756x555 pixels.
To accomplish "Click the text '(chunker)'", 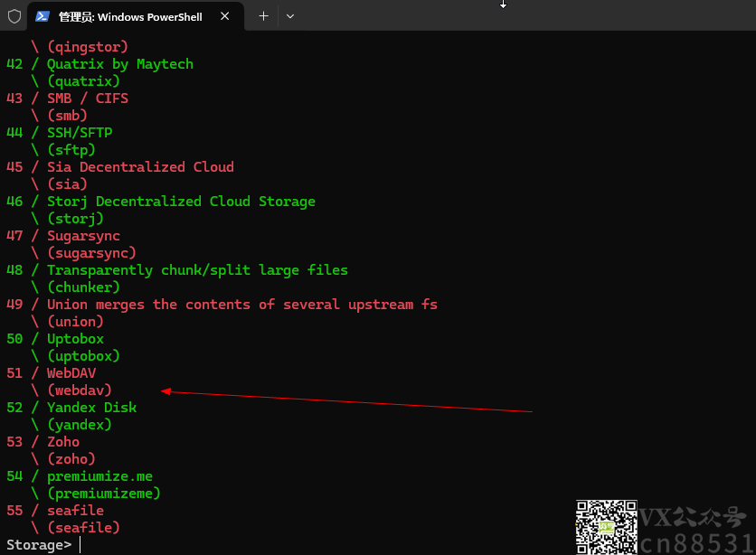I will pyautogui.click(x=83, y=287).
